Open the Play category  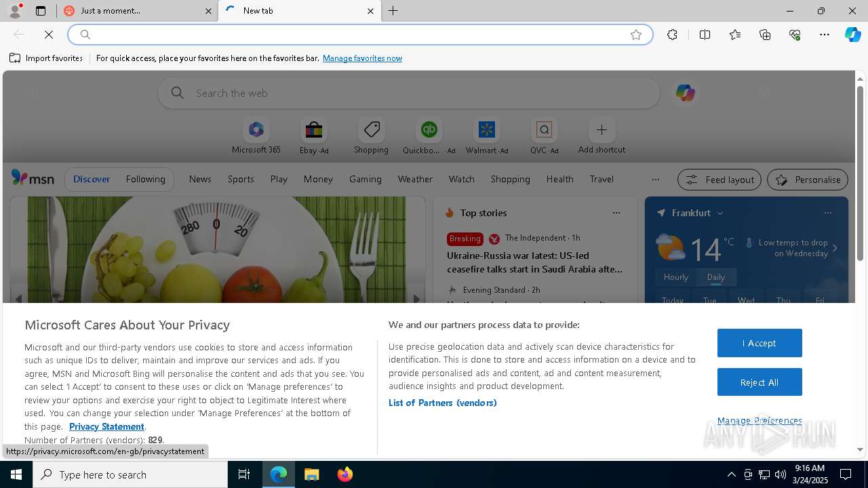(279, 179)
